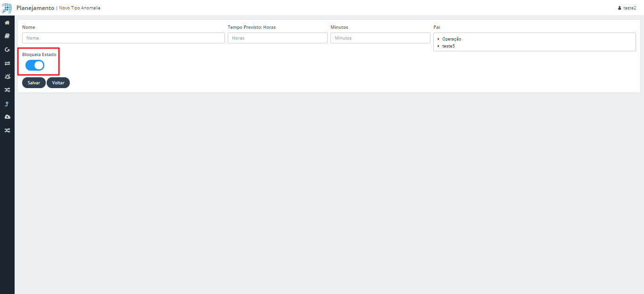Open the key-shaped sidebar icon
This screenshot has height=294, width=644.
7,104
